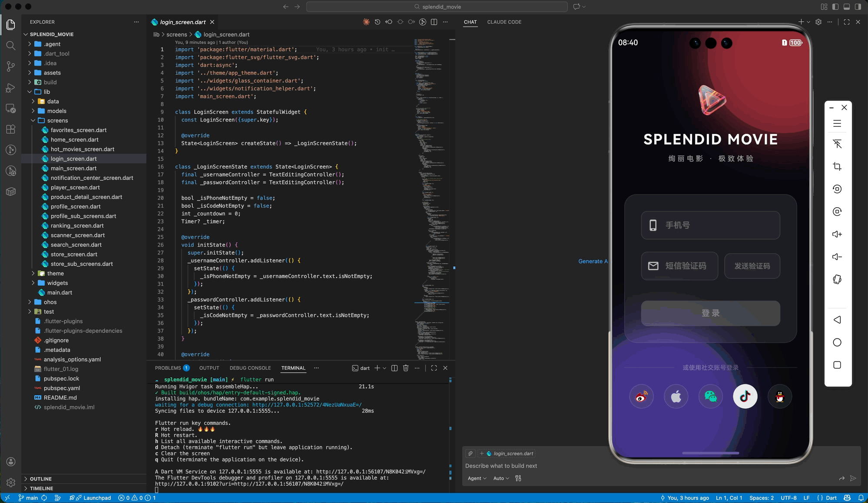
Task: Switch to the CLAUDE CODE tab
Action: pyautogui.click(x=504, y=22)
